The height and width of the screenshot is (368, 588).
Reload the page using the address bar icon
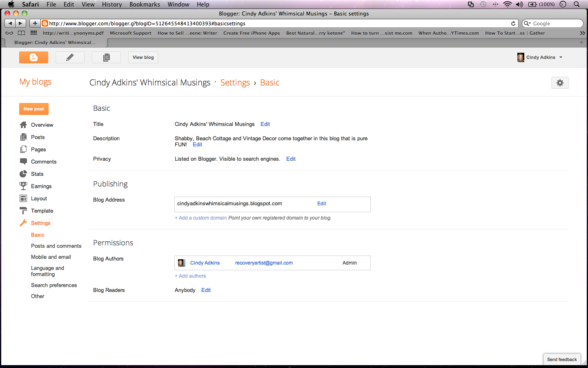click(x=513, y=23)
